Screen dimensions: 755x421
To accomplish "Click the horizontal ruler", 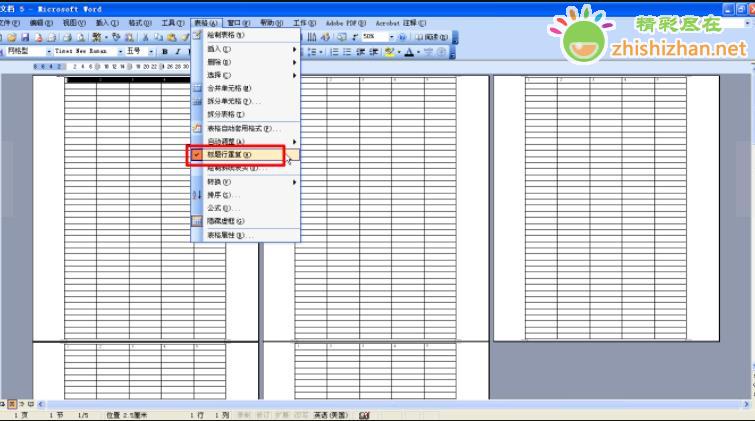I will point(112,66).
